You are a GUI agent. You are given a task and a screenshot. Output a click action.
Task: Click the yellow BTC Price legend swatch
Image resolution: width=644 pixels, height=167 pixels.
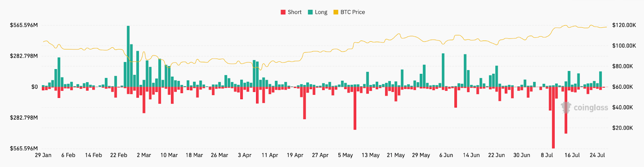[336, 12]
